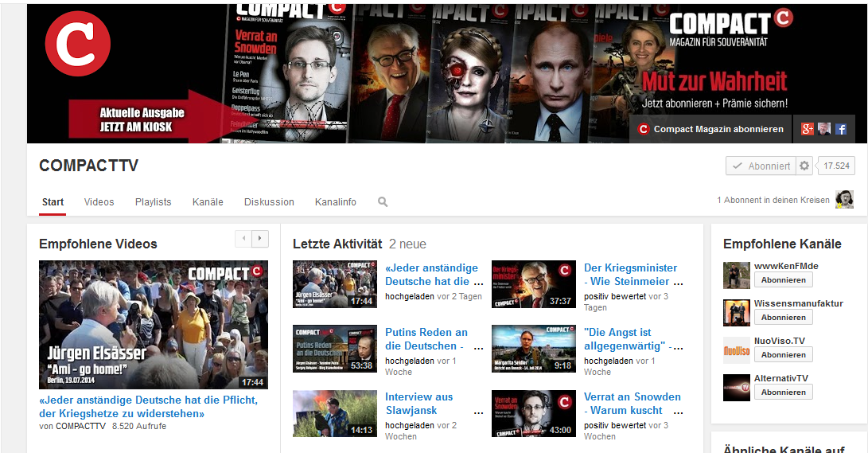
Task: Open the Diskussion tab
Action: (269, 202)
